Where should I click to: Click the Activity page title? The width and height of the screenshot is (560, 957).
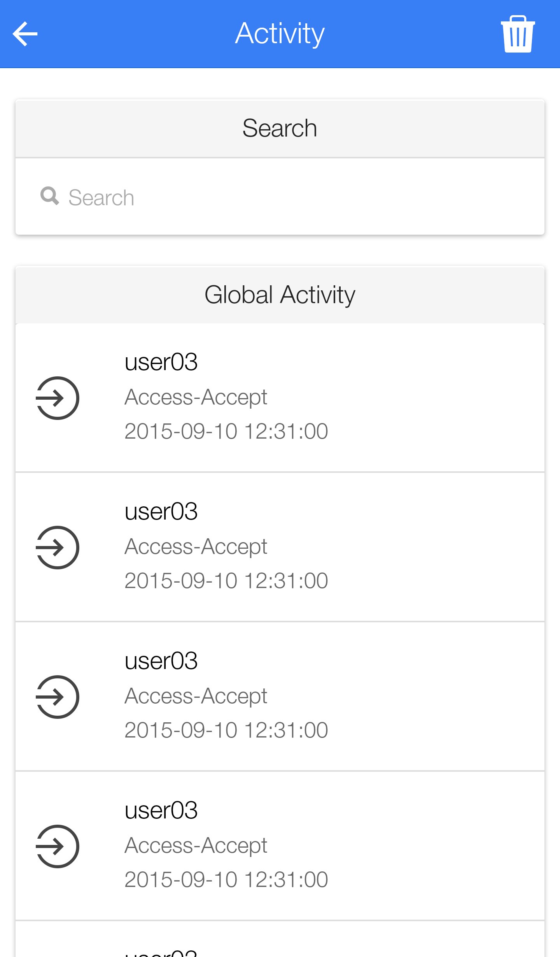[280, 33]
